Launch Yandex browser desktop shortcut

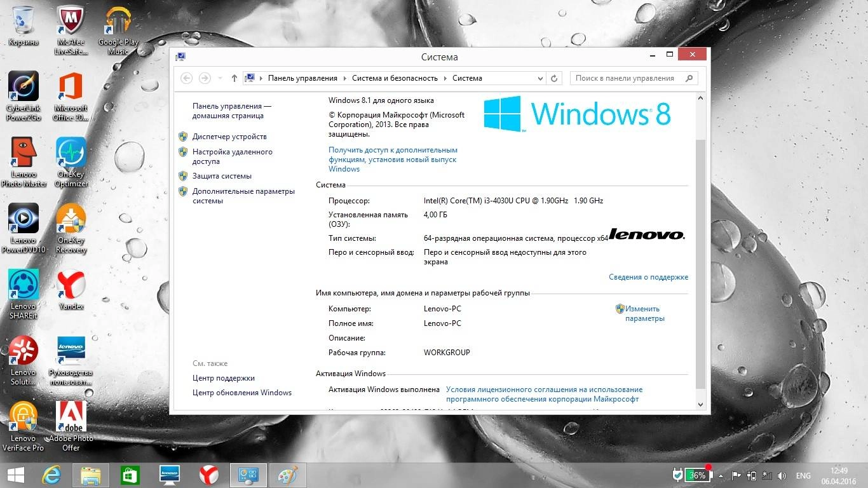pos(71,290)
